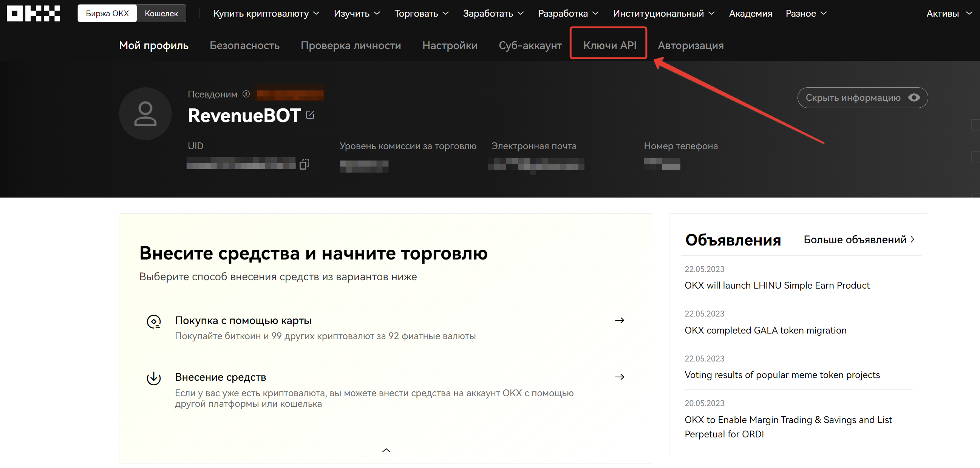Viewport: 980px width, 468px height.
Task: Click Внесение средств title
Action: point(220,377)
